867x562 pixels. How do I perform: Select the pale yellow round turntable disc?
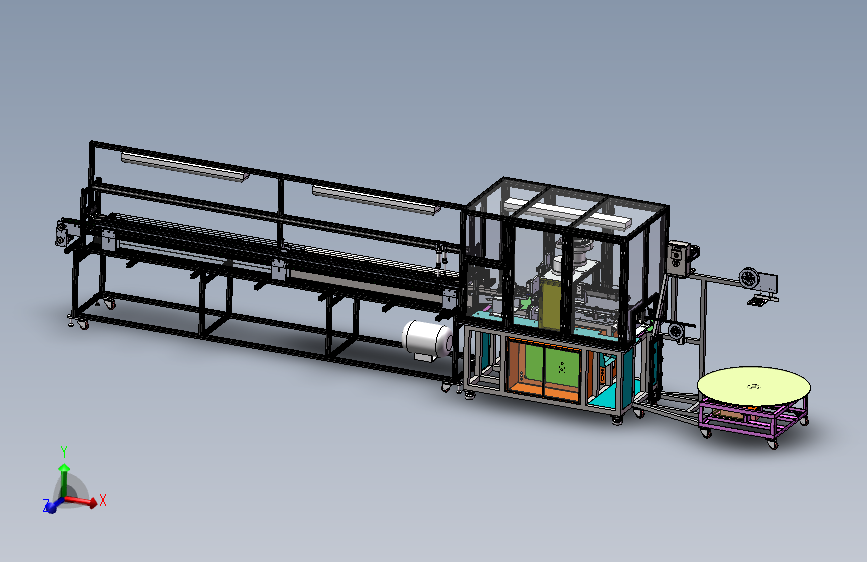click(x=754, y=386)
